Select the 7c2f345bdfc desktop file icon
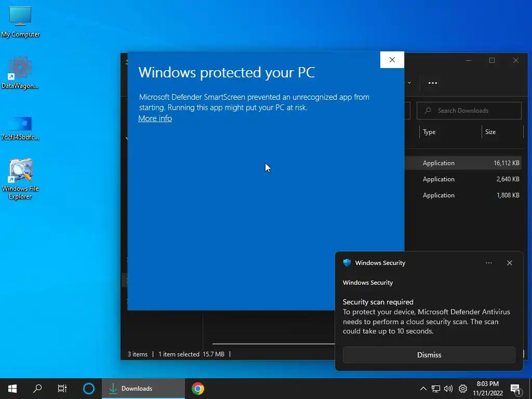Screen dimensions: 532x399 pos(20,128)
